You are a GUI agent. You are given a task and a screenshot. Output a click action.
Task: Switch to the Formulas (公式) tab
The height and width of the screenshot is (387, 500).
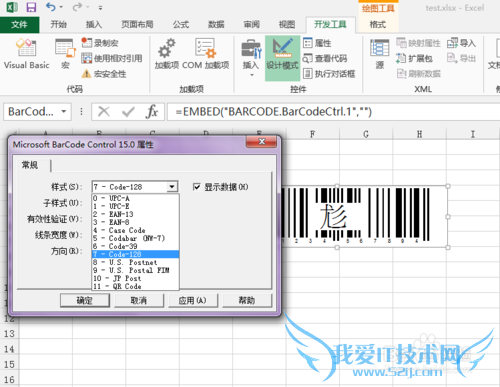pos(181,25)
